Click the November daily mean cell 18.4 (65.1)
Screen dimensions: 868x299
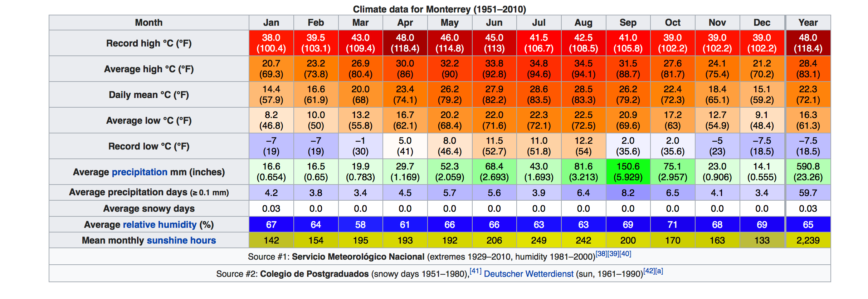pos(717,95)
